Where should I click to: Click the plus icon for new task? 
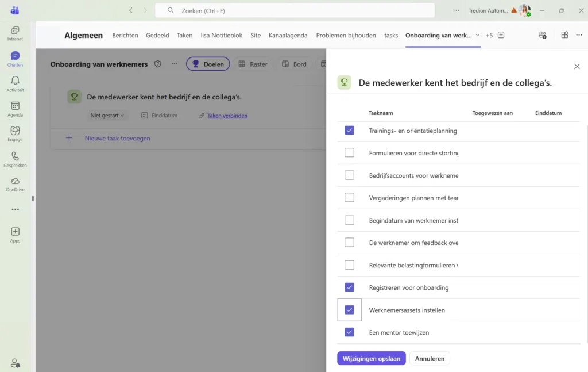[69, 138]
